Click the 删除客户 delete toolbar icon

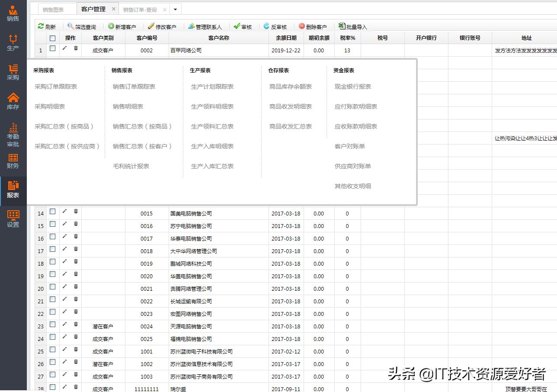pos(314,26)
